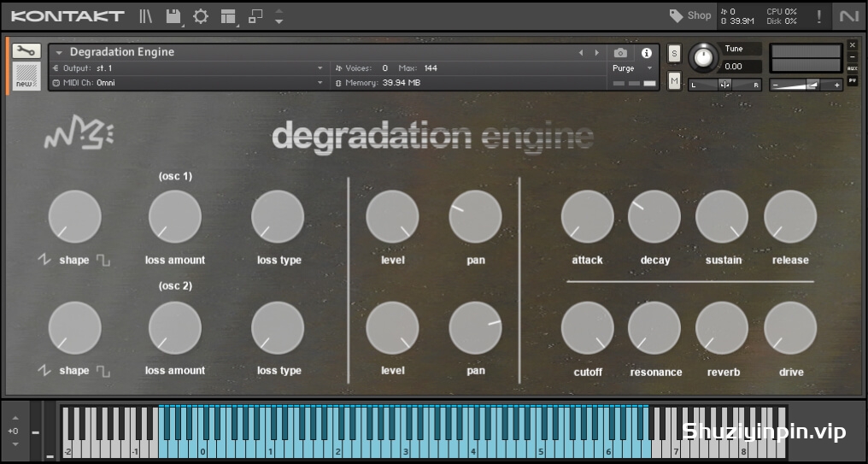
Task: Click the release knob
Action: [790, 216]
